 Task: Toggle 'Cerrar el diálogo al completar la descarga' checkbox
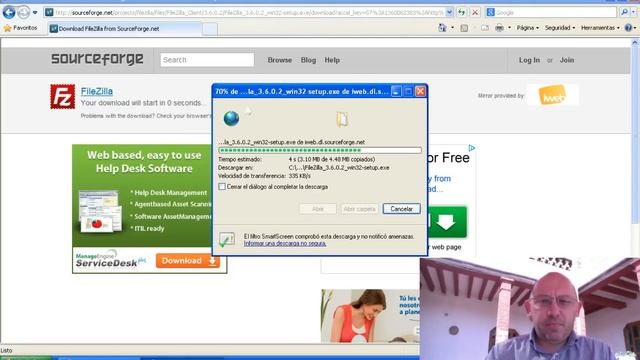click(222, 187)
